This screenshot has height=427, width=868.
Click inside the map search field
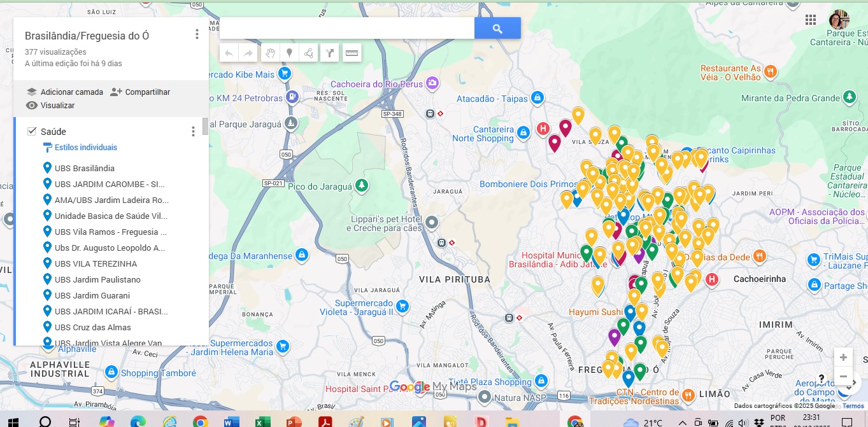pos(347,29)
